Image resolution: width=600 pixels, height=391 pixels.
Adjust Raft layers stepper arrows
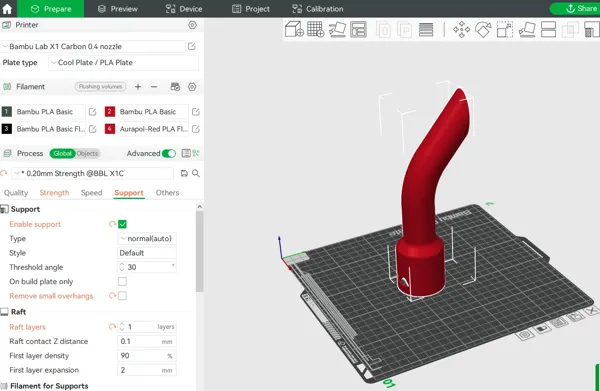[122, 327]
